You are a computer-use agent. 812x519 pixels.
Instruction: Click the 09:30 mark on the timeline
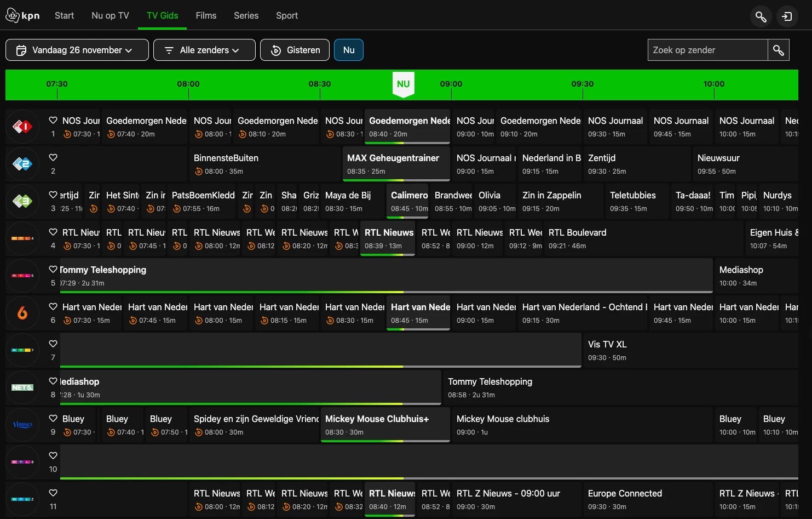pyautogui.click(x=583, y=84)
